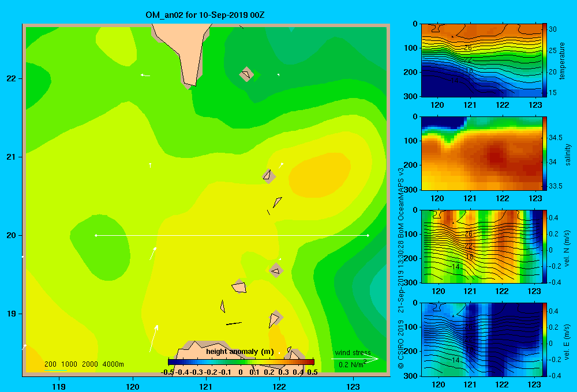This screenshot has height=392, width=577.
Task: Click the 'vel. E (m/s)' axis label
Action: 567,342
